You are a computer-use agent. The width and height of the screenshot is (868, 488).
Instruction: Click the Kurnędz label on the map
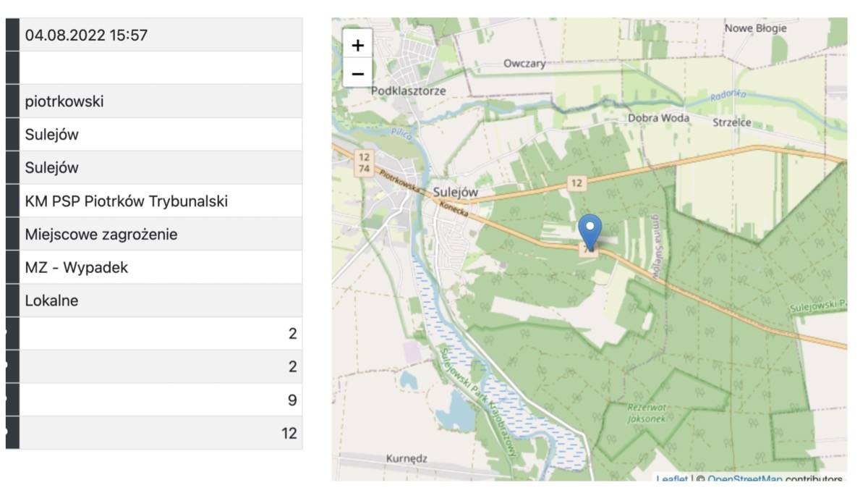[x=407, y=458]
